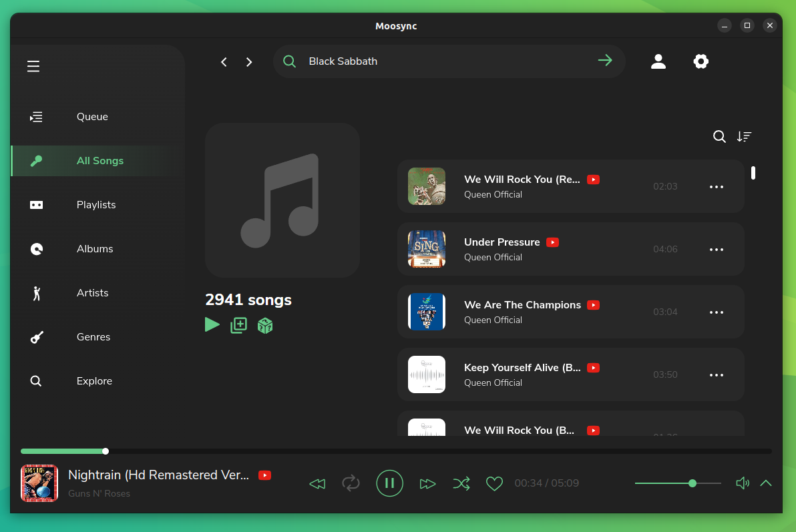Image resolution: width=796 pixels, height=532 pixels.
Task: Click the random shuffle dice icon
Action: tap(264, 325)
